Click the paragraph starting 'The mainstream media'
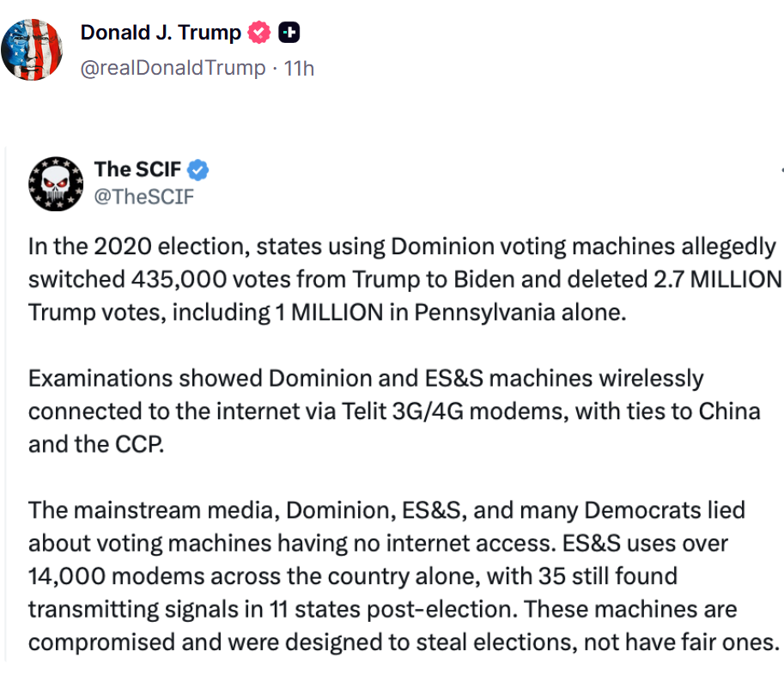This screenshot has width=784, height=676. coord(402,576)
